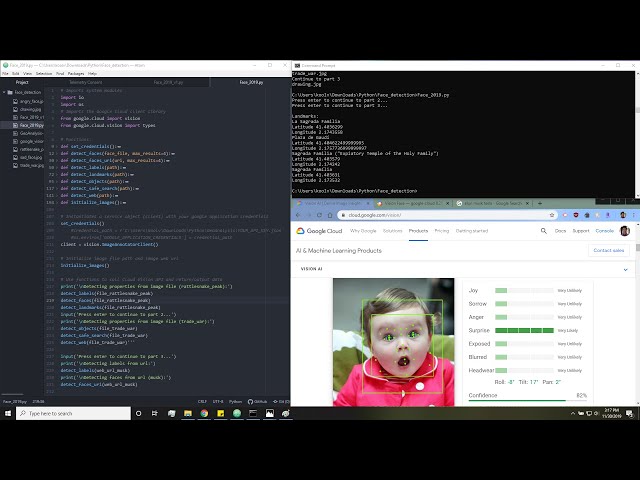Click the GitHub icon in Atom status bar
Screen dimensions: 640x480
257,402
